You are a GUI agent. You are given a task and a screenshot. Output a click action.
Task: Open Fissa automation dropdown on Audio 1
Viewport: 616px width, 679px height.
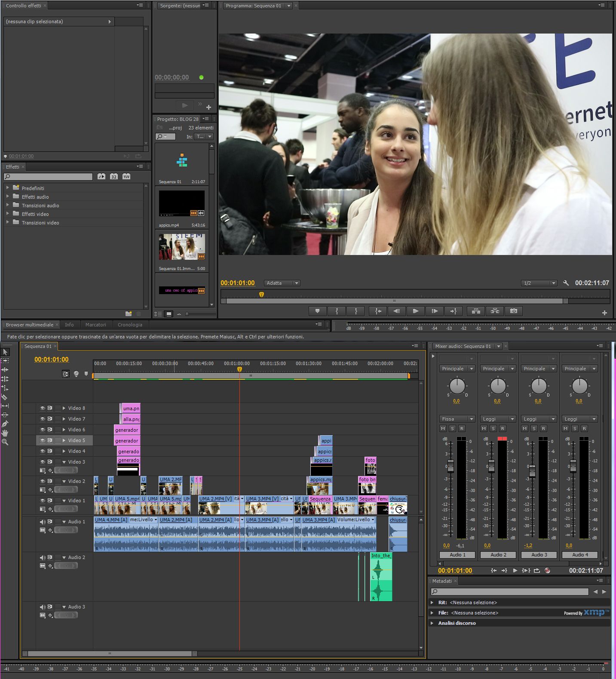457,419
